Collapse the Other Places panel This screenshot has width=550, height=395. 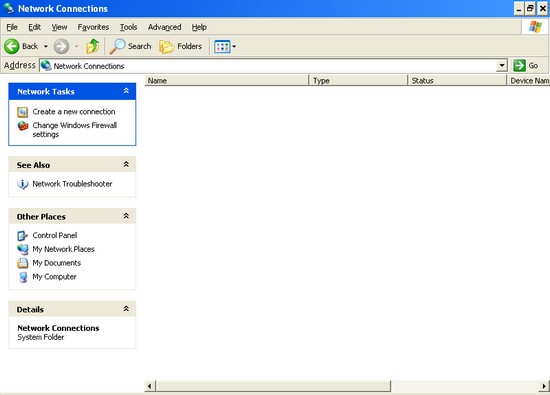(126, 216)
